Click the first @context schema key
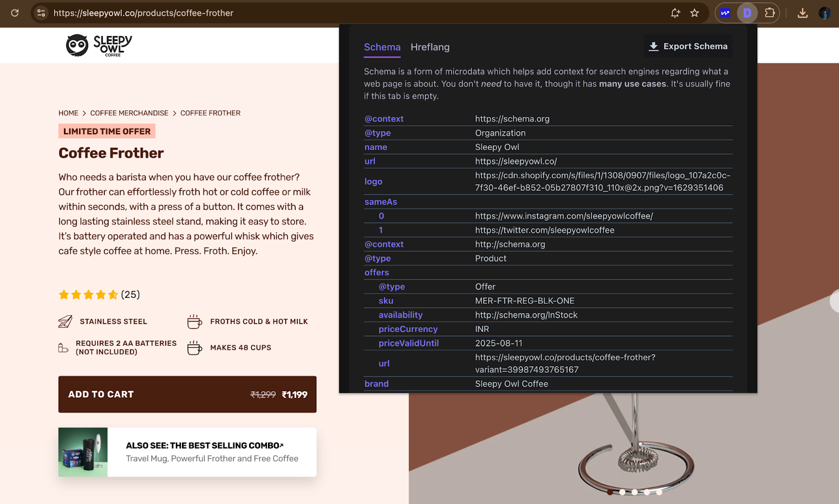The width and height of the screenshot is (839, 504). (384, 119)
